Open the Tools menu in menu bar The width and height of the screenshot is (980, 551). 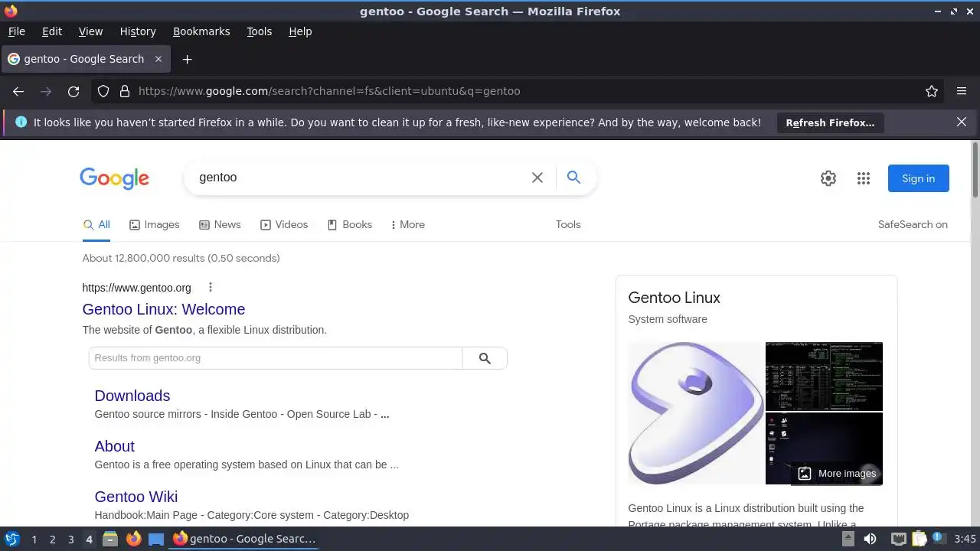coord(259,31)
